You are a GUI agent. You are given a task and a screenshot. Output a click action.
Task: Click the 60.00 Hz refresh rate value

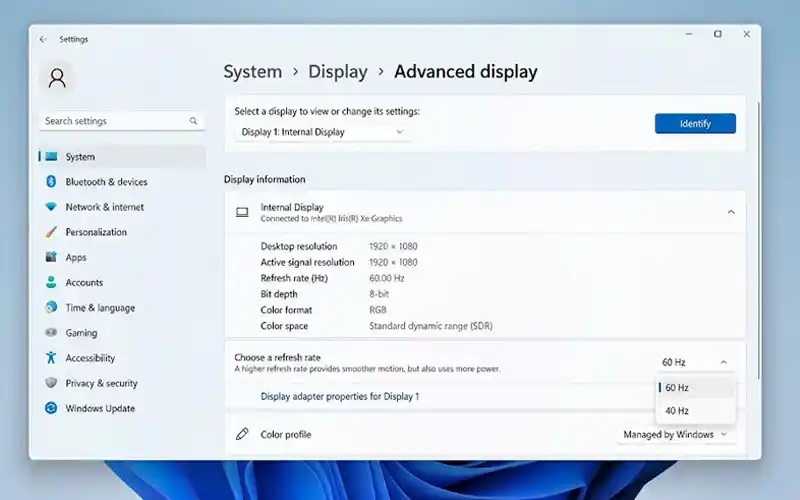click(x=387, y=278)
